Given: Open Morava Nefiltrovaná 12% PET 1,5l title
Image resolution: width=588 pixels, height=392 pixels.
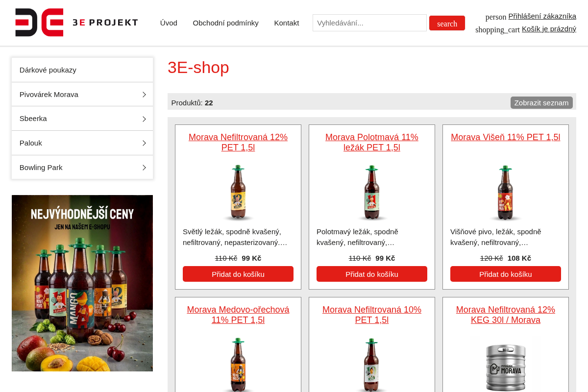Looking at the screenshot, I should [238, 142].
